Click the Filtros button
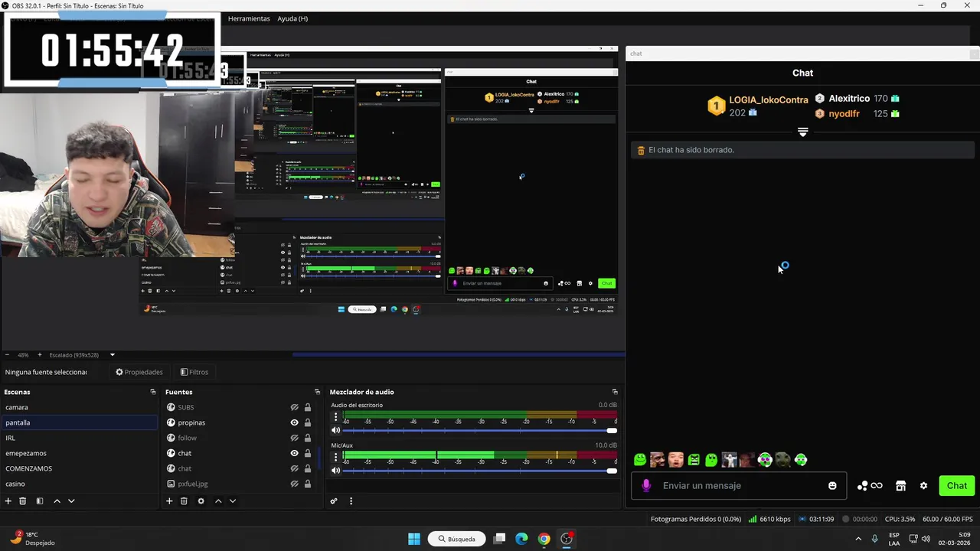The height and width of the screenshot is (551, 980). coord(194,372)
